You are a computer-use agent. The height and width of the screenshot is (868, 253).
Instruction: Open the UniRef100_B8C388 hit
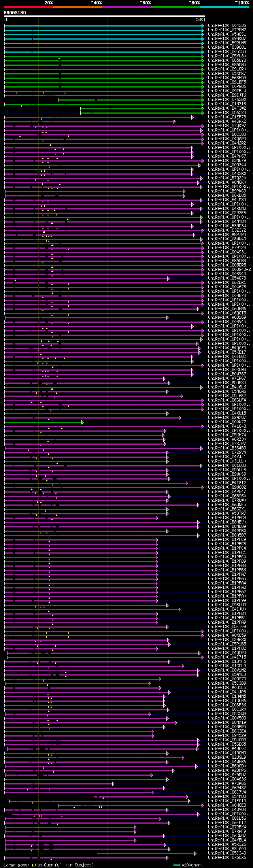227,134
